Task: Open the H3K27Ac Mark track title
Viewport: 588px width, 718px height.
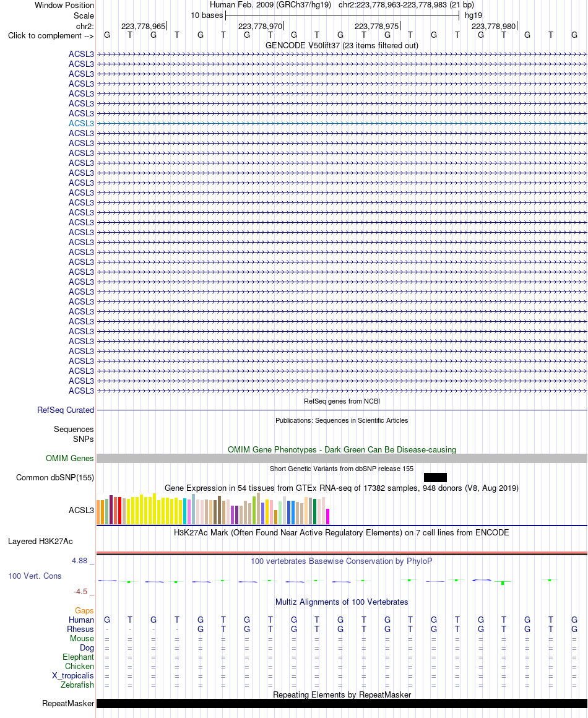Action: pyautogui.click(x=342, y=532)
